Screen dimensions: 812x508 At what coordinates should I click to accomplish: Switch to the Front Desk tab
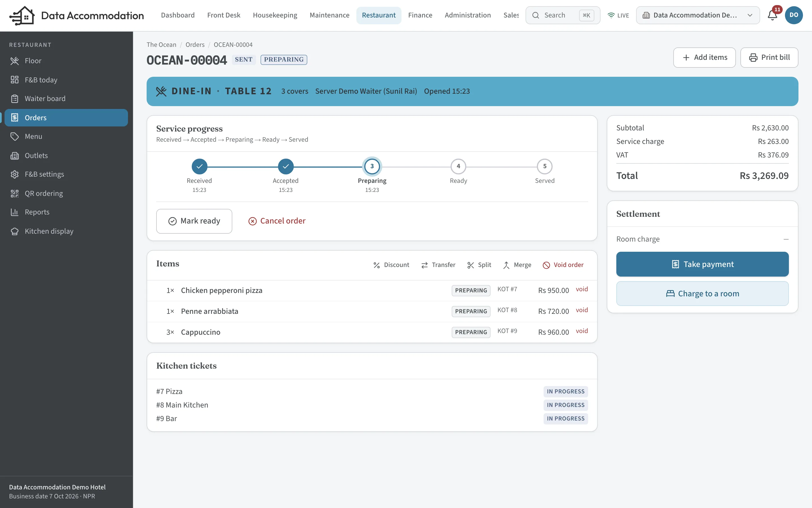click(224, 15)
